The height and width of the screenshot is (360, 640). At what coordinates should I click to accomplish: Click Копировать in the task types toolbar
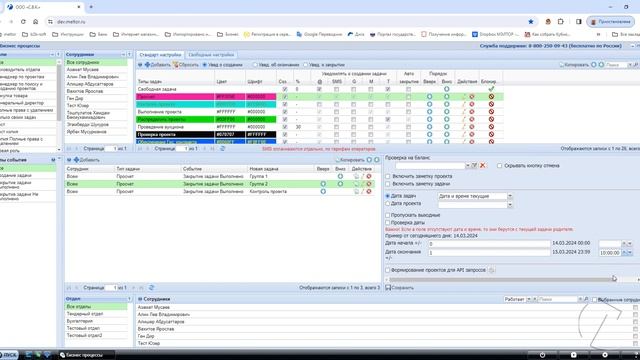574,65
